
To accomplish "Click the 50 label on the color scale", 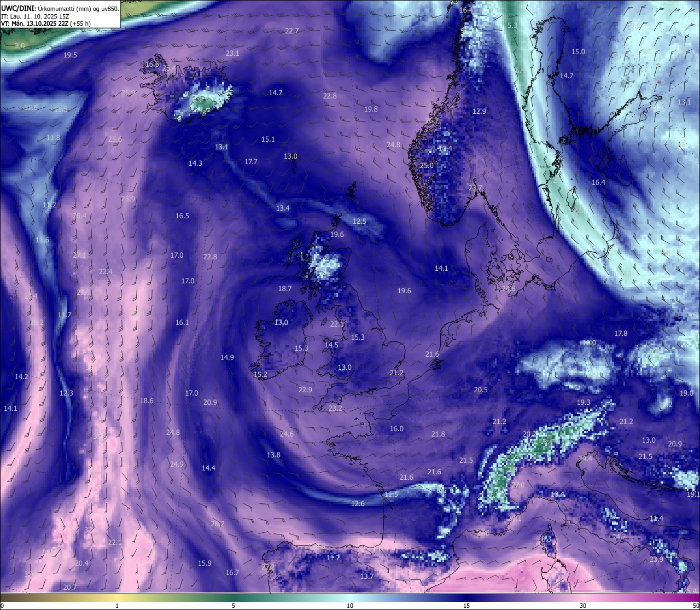I will pyautogui.click(x=696, y=606).
